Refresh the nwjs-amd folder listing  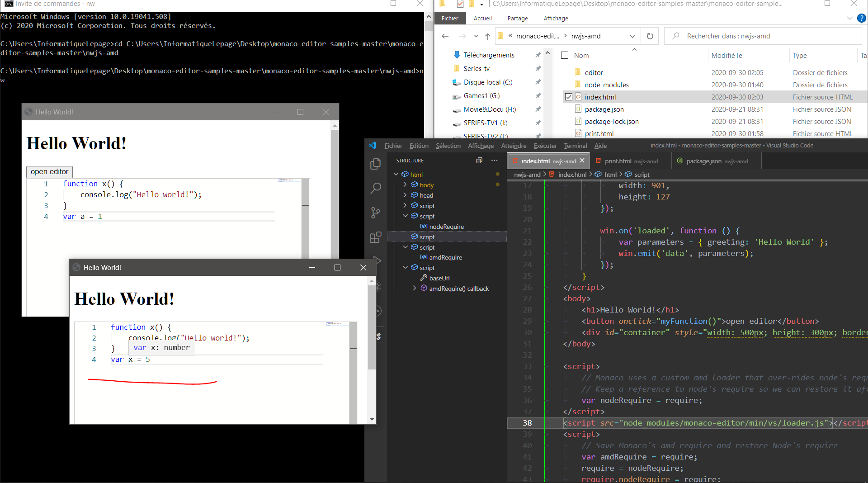pyautogui.click(x=650, y=36)
